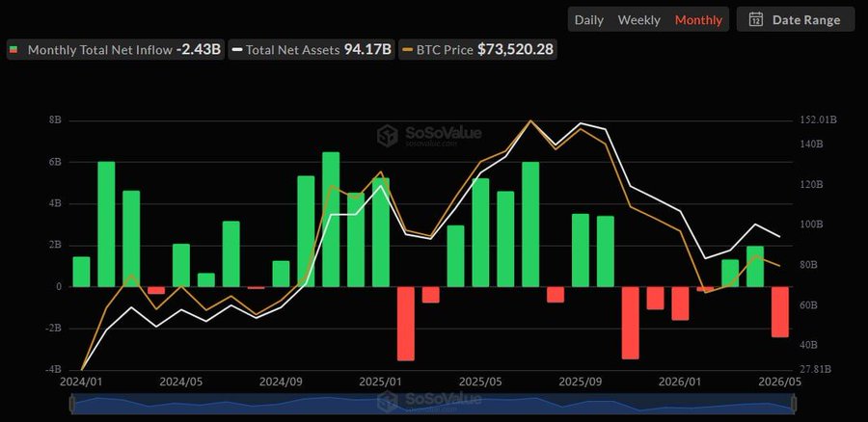Click the $73,520.28 BTC price value
Viewport: 868px width, 422px height.
(515, 50)
